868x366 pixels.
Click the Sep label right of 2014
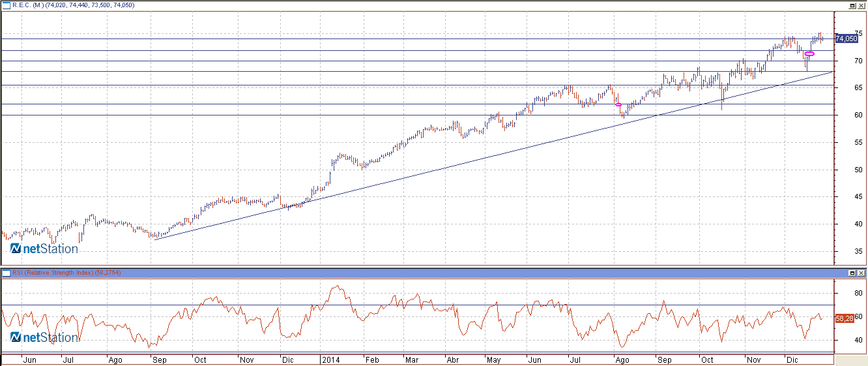pyautogui.click(x=665, y=360)
